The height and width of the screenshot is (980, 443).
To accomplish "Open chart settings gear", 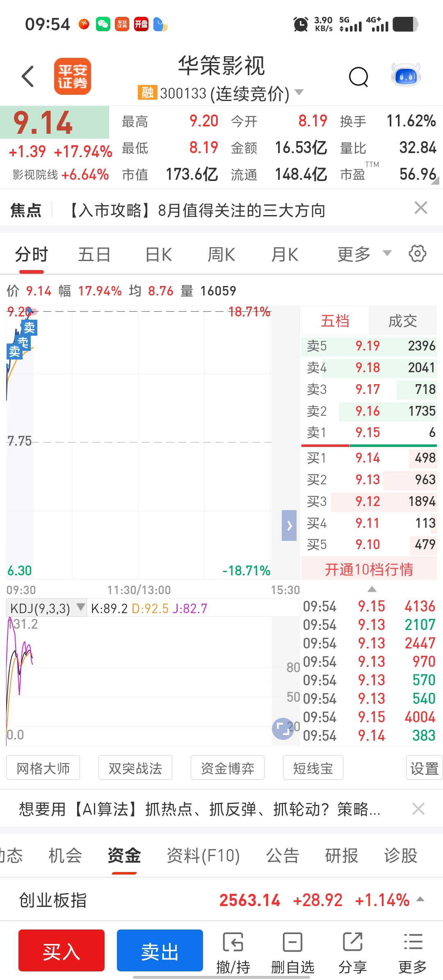I will click(x=418, y=254).
